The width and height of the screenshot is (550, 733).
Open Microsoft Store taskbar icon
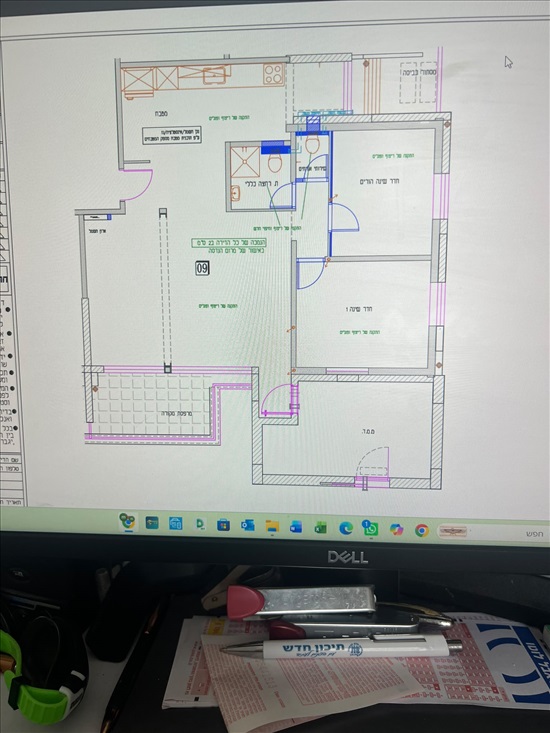(223, 525)
